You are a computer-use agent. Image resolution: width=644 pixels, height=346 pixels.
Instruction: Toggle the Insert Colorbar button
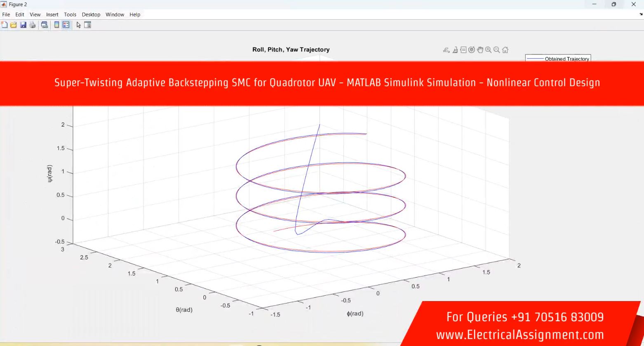click(x=57, y=25)
